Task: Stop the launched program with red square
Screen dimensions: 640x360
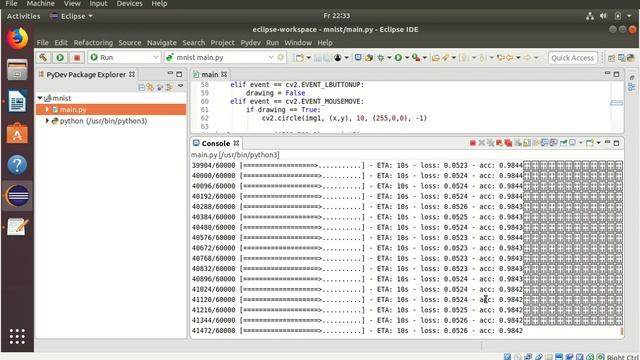Action: click(x=77, y=58)
